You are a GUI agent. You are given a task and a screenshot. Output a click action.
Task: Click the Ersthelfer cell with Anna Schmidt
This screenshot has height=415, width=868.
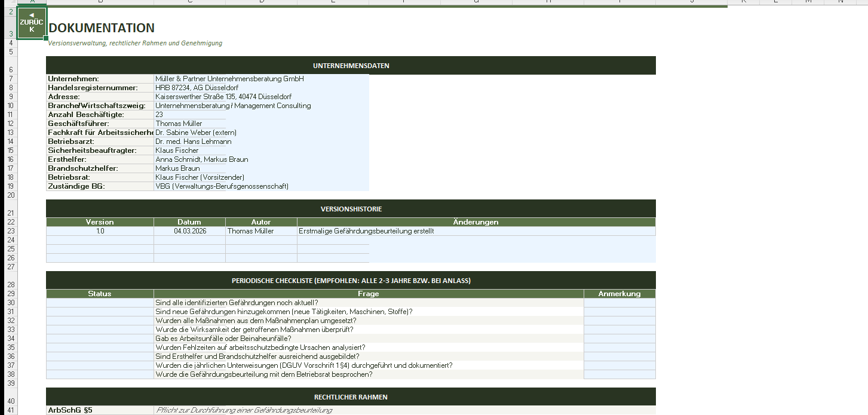click(x=201, y=159)
